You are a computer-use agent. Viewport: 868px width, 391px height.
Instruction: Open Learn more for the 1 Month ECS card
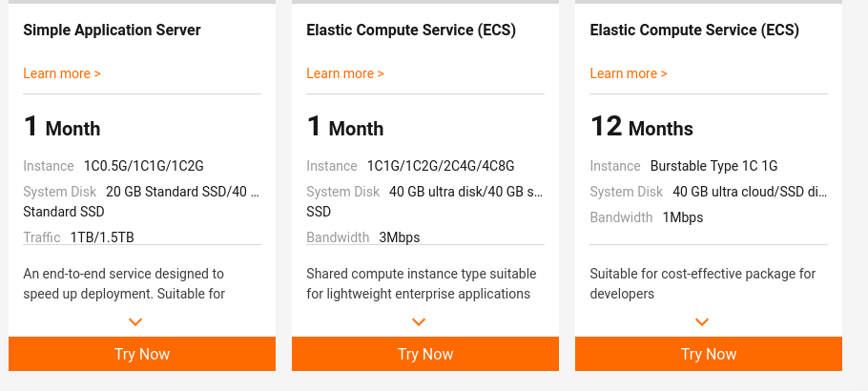pos(345,73)
